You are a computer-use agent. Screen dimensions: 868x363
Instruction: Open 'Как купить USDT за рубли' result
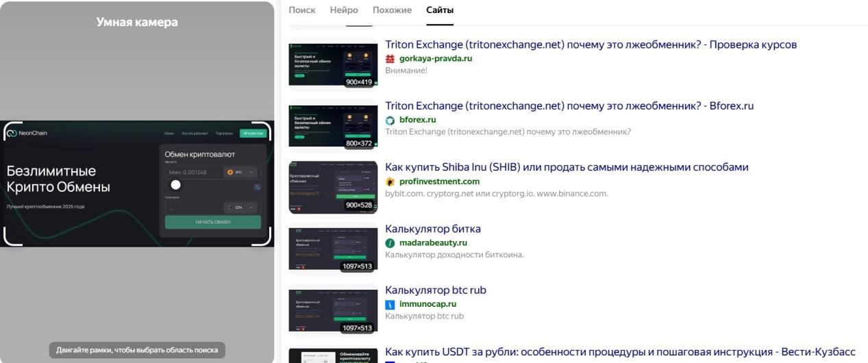tap(621, 352)
